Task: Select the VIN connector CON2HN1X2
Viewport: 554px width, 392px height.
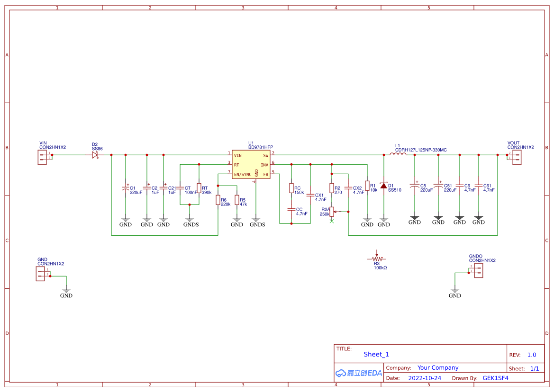Action: 42,155
